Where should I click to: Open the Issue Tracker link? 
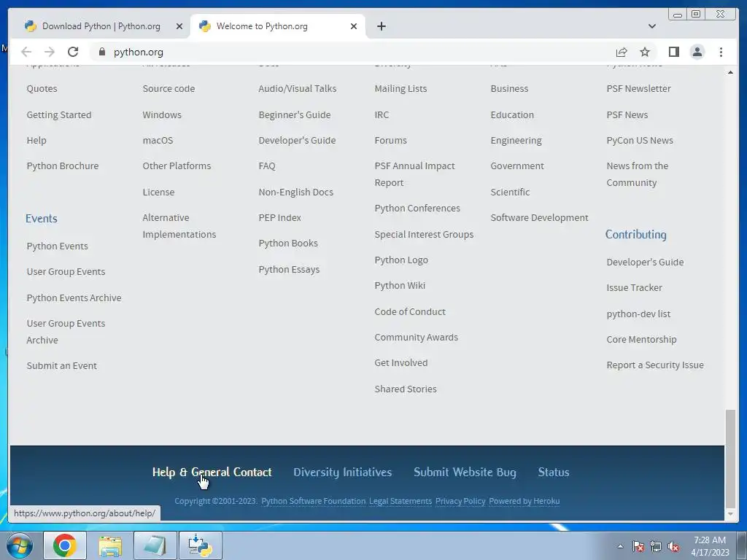[x=634, y=287]
